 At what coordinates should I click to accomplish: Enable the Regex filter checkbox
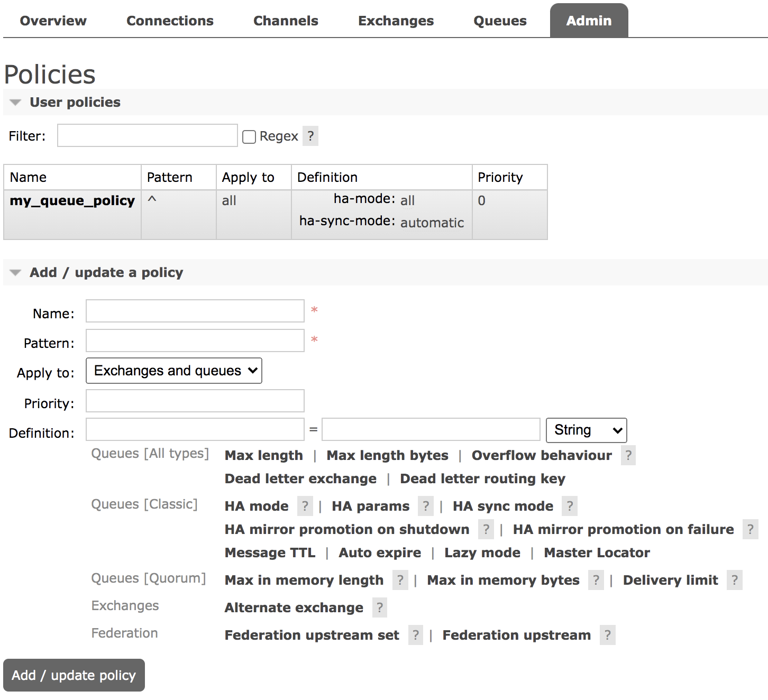249,137
